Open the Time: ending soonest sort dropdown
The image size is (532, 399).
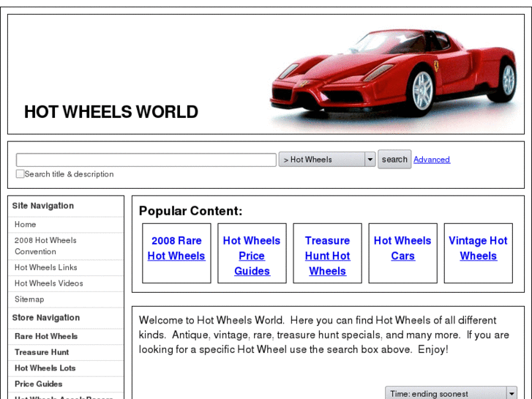(451, 393)
